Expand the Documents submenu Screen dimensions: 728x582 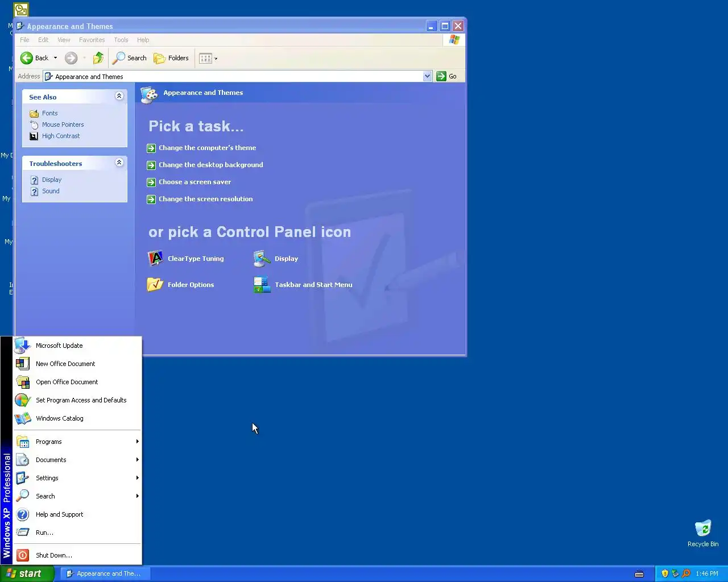click(x=77, y=460)
